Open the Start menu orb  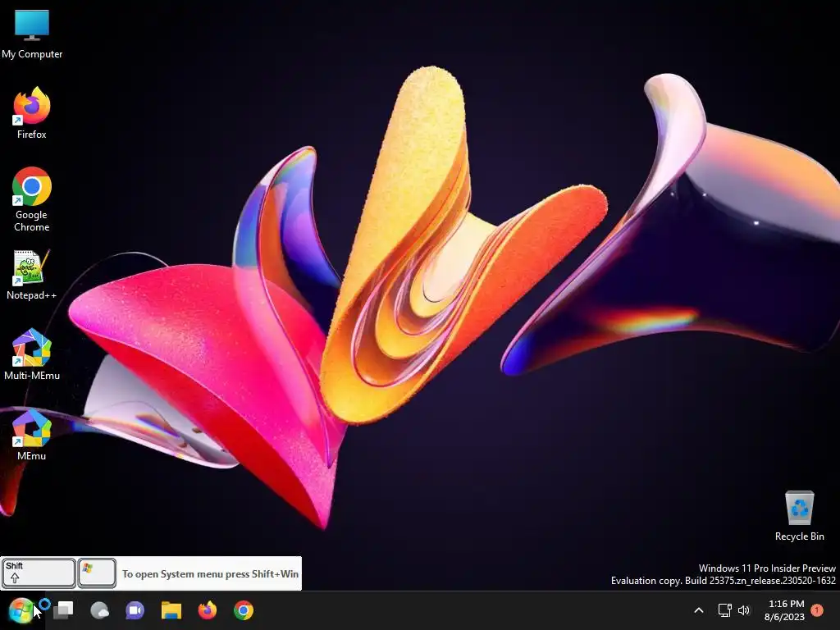click(x=21, y=610)
